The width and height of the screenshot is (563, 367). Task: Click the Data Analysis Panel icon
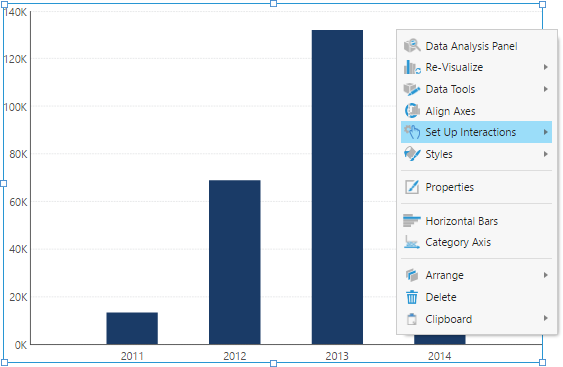coord(412,46)
